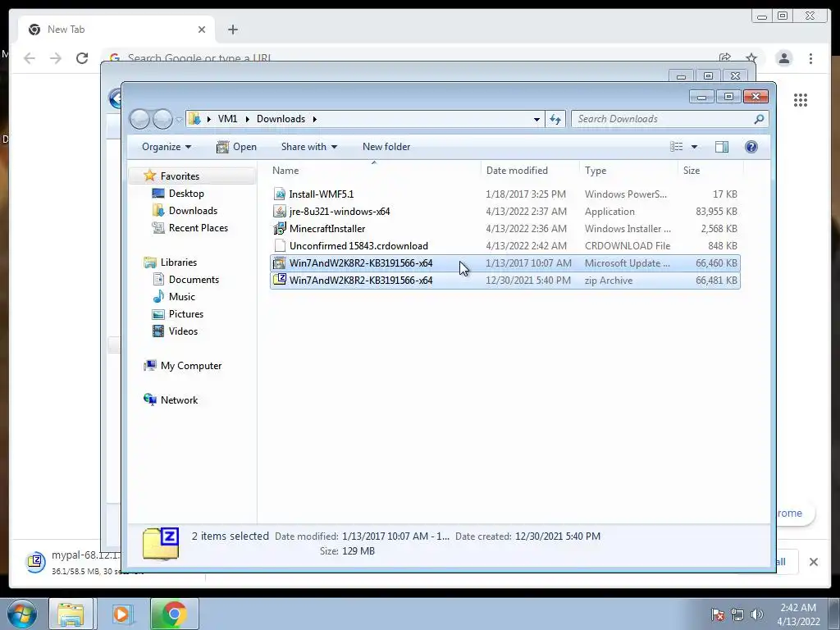Toggle the preview pane icon
Viewport: 840px width, 630px height.
[x=722, y=147]
